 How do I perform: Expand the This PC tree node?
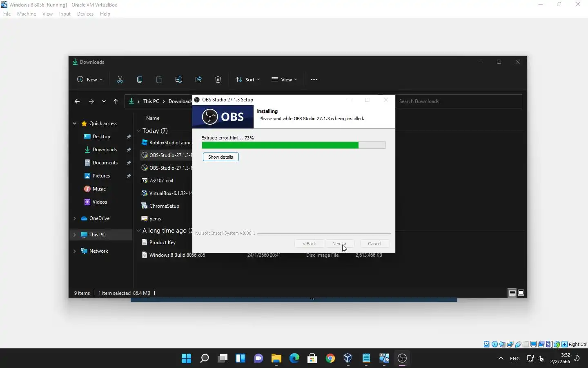(x=74, y=235)
